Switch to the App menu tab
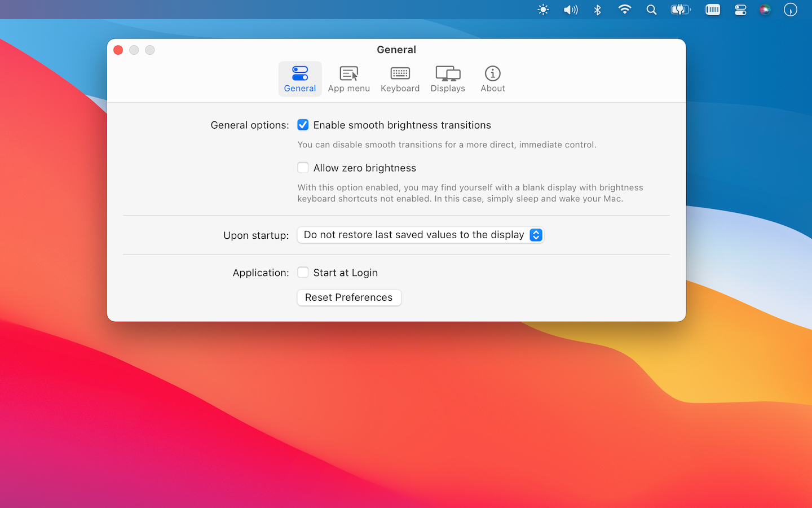812x508 pixels. [348, 79]
